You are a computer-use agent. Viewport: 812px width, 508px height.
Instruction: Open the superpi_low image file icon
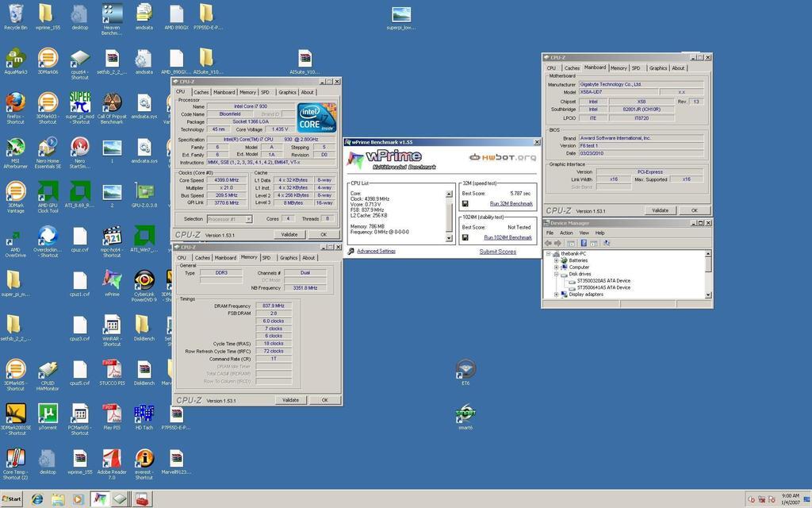coord(401,17)
